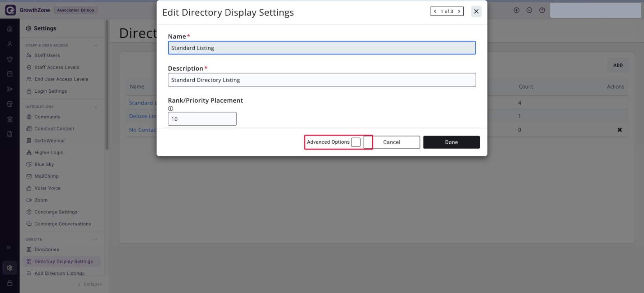Open Home from the dark left rail
Image resolution: width=644 pixels, height=293 pixels.
(10, 29)
